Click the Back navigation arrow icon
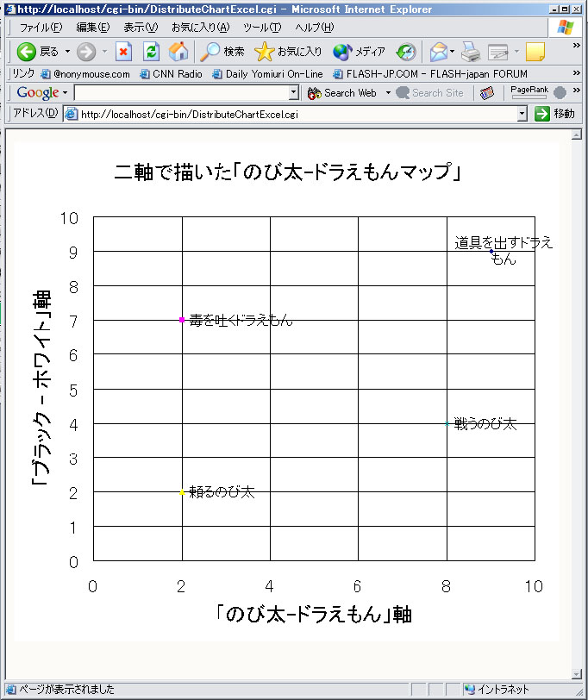The width and height of the screenshot is (588, 700). coord(26,52)
